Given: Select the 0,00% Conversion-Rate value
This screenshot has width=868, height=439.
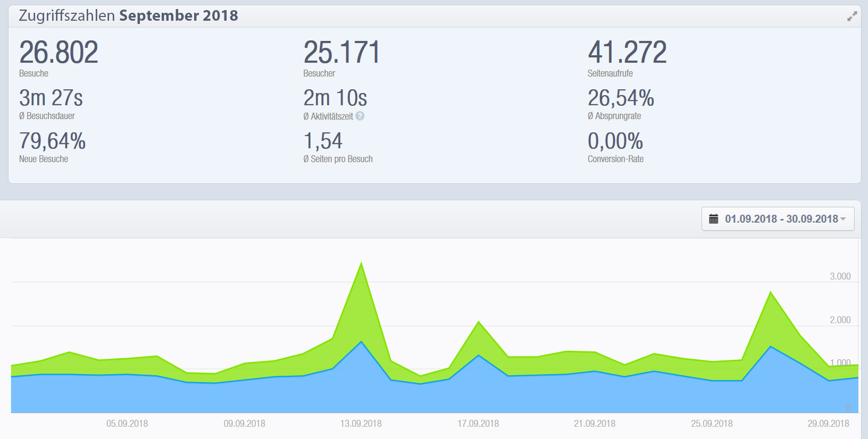Looking at the screenshot, I should (x=615, y=141).
